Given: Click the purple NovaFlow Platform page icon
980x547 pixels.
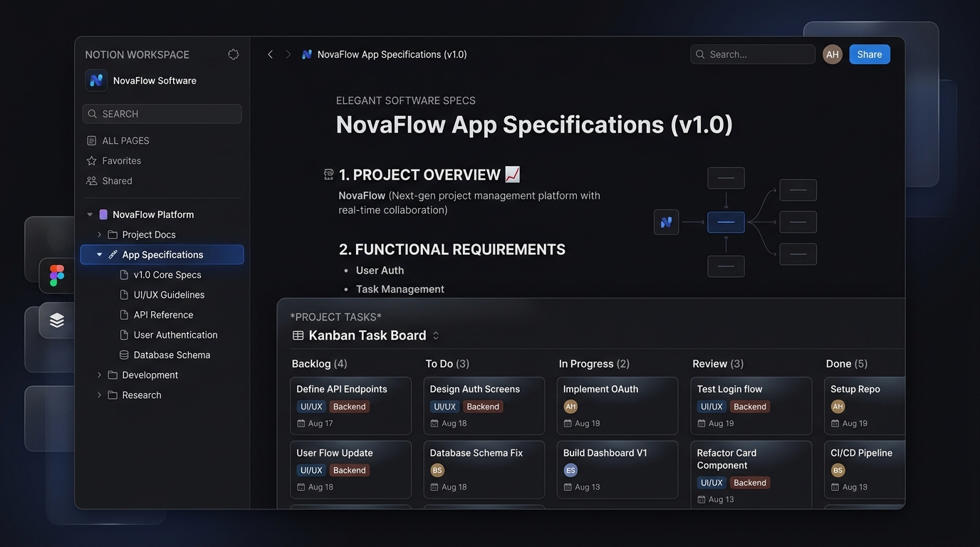Looking at the screenshot, I should coord(103,214).
